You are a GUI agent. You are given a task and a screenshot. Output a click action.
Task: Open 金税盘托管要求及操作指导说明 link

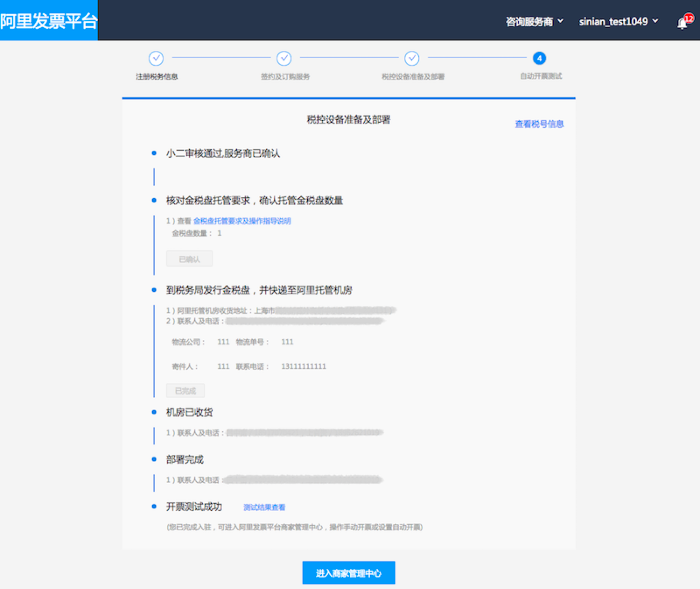pos(242,221)
